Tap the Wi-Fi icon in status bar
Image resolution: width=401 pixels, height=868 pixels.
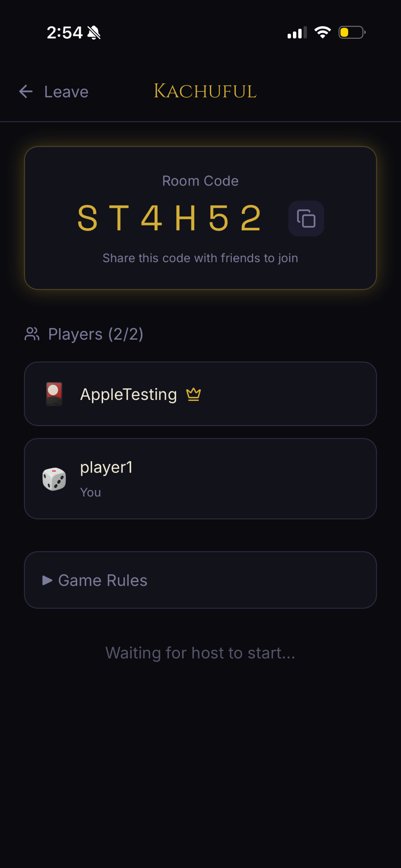[323, 32]
